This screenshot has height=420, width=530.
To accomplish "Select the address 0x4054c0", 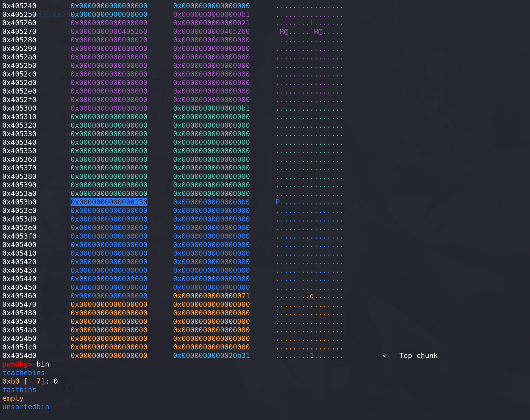I will pos(19,347).
